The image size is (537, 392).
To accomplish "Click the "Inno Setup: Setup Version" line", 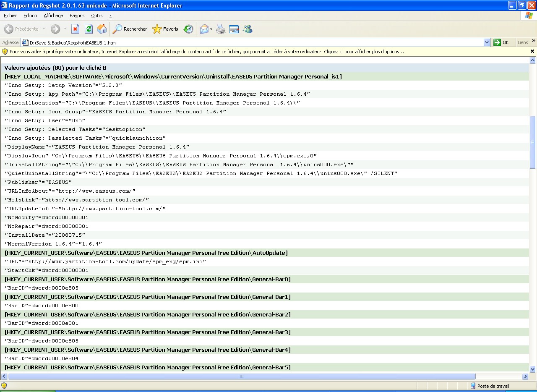I will pos(63,85).
